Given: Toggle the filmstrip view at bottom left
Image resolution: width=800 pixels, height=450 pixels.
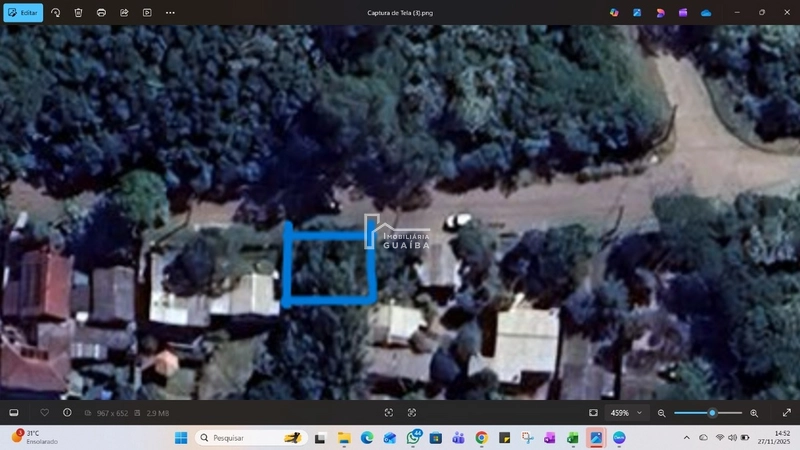Looking at the screenshot, I should (x=14, y=412).
